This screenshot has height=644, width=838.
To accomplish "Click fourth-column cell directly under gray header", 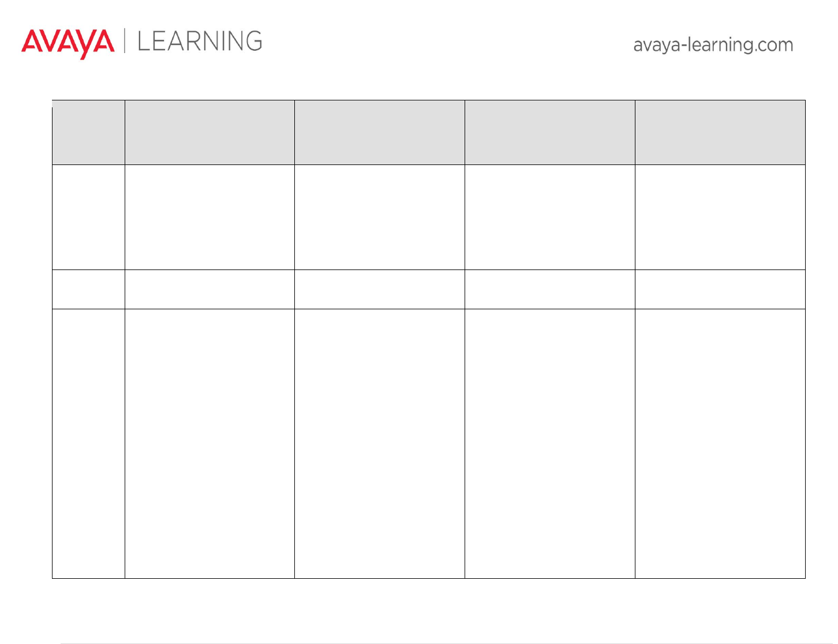I will pos(550,217).
